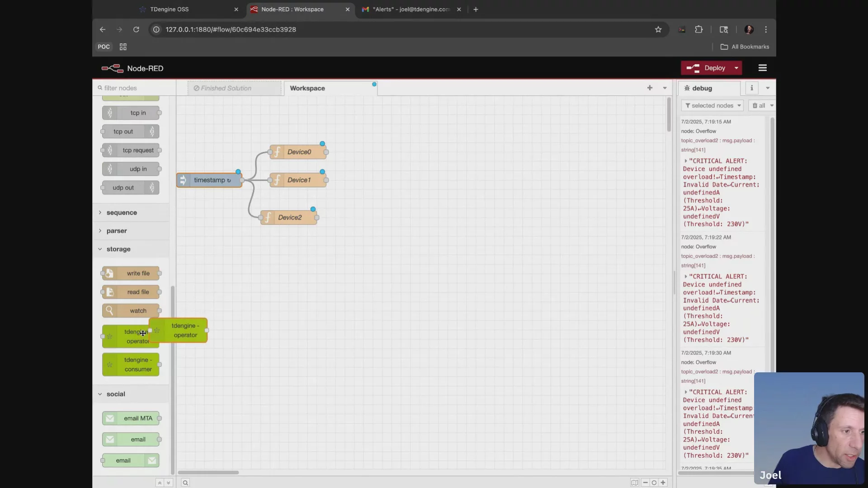
Task: Select the tcp request palette node
Action: coord(131,150)
